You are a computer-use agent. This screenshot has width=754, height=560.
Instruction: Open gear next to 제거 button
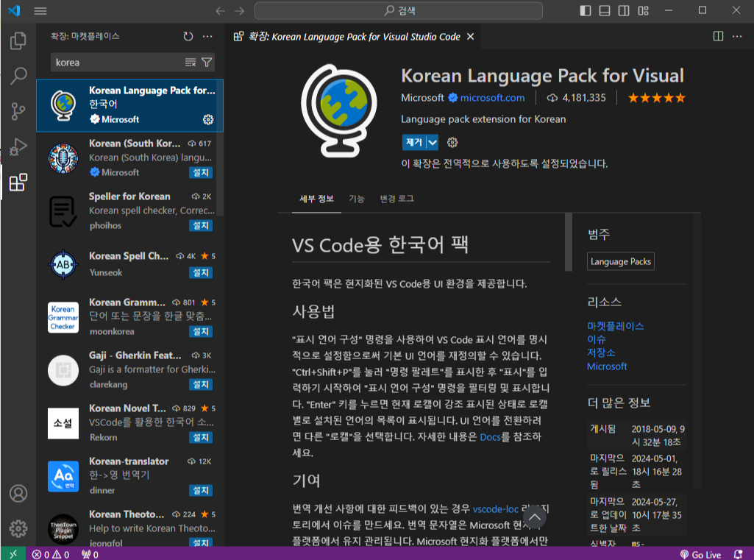(x=452, y=143)
